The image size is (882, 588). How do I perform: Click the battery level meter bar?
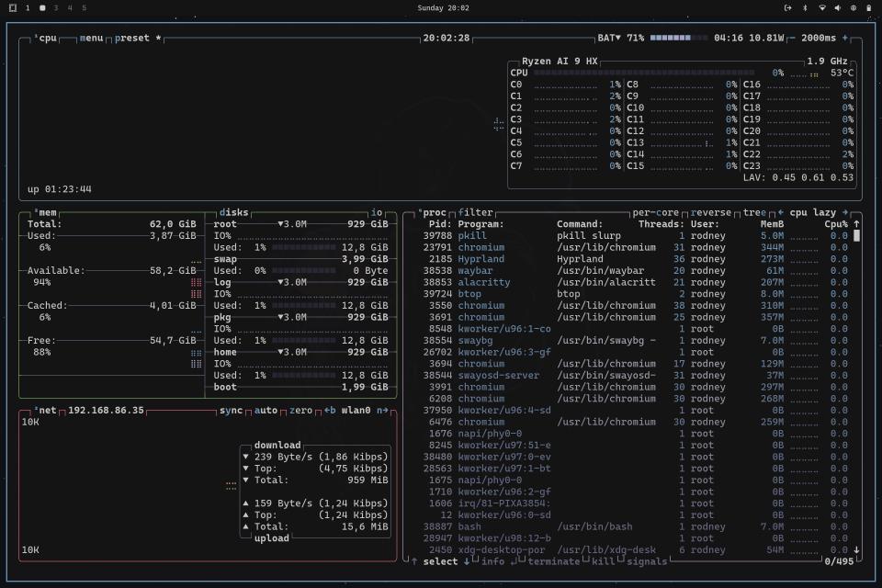tap(679, 38)
